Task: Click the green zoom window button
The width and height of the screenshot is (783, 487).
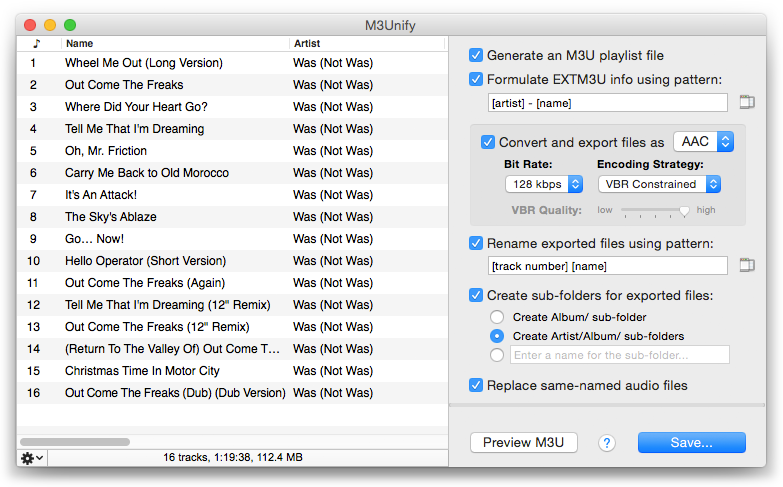Action: tap(70, 24)
